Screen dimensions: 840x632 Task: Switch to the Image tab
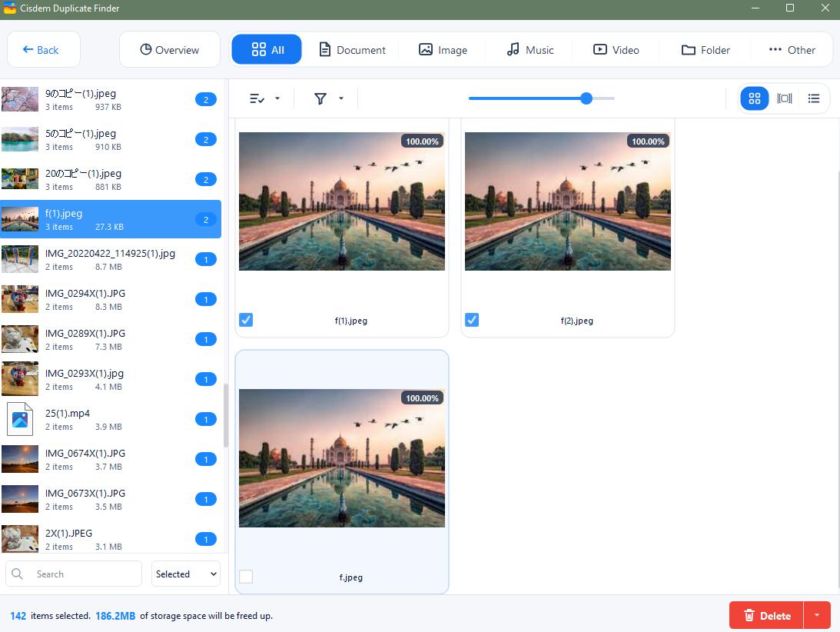443,50
